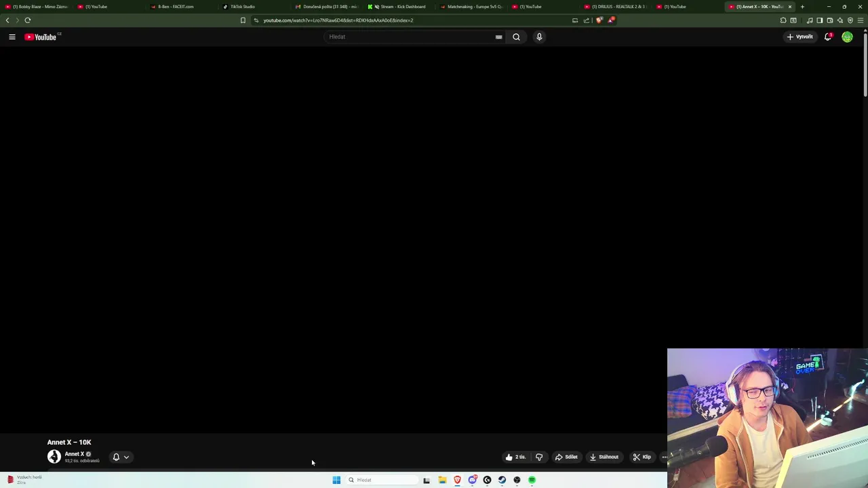
Task: Click the 'Klip' scissors button
Action: coord(642,457)
